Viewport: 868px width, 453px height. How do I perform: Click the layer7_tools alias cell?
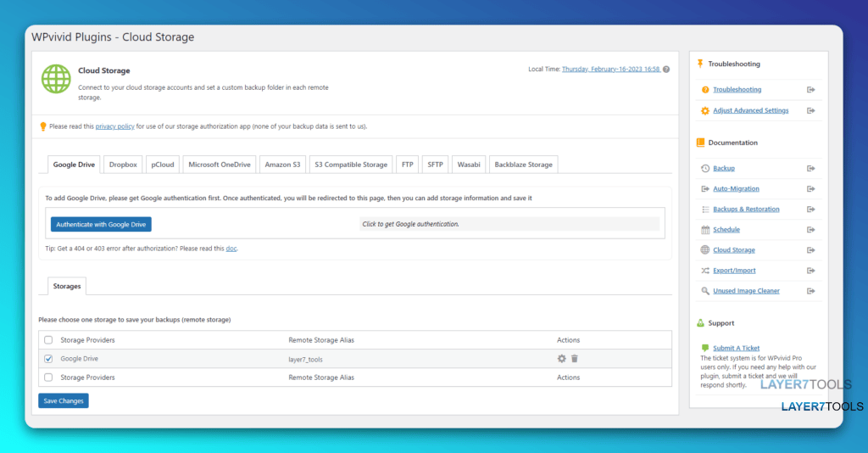point(305,360)
